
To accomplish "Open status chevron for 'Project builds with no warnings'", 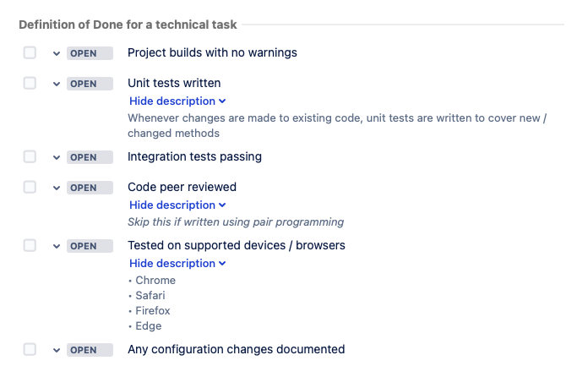I will 57,53.
